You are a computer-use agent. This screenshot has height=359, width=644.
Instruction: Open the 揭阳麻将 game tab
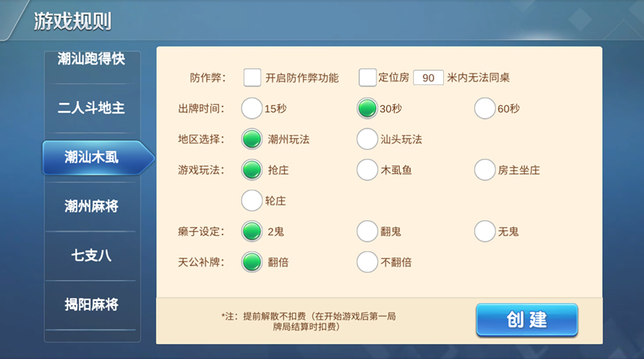pyautogui.click(x=91, y=304)
